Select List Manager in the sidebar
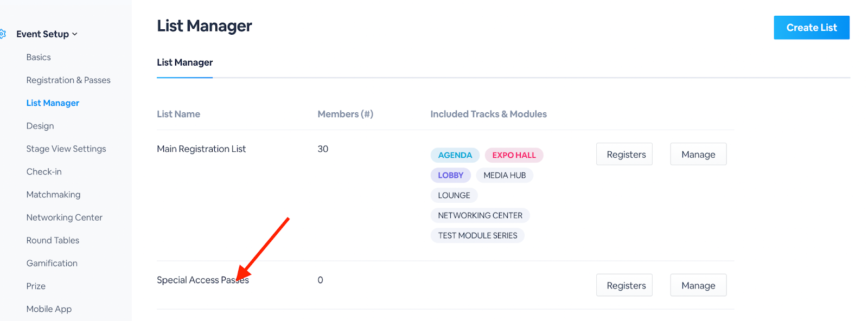Screen dimensions: 868x321 pyautogui.click(x=53, y=103)
